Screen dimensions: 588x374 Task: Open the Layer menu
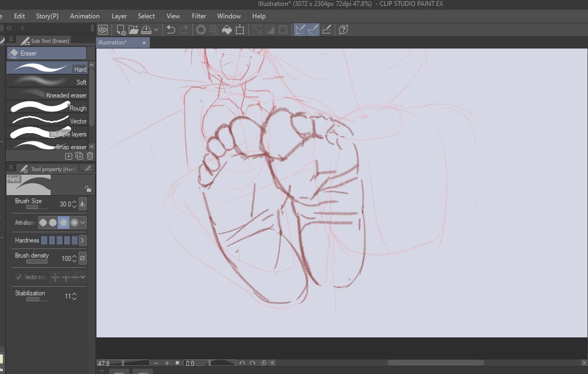[119, 16]
